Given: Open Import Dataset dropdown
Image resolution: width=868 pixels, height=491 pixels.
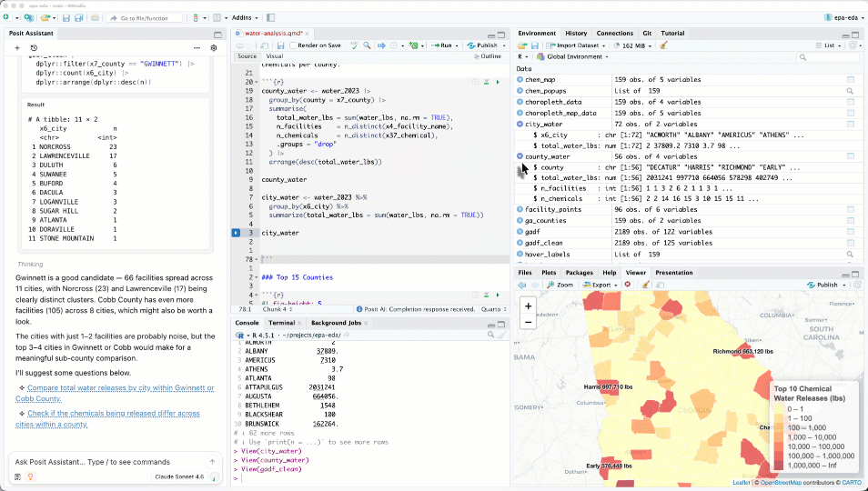Looking at the screenshot, I should (x=576, y=45).
